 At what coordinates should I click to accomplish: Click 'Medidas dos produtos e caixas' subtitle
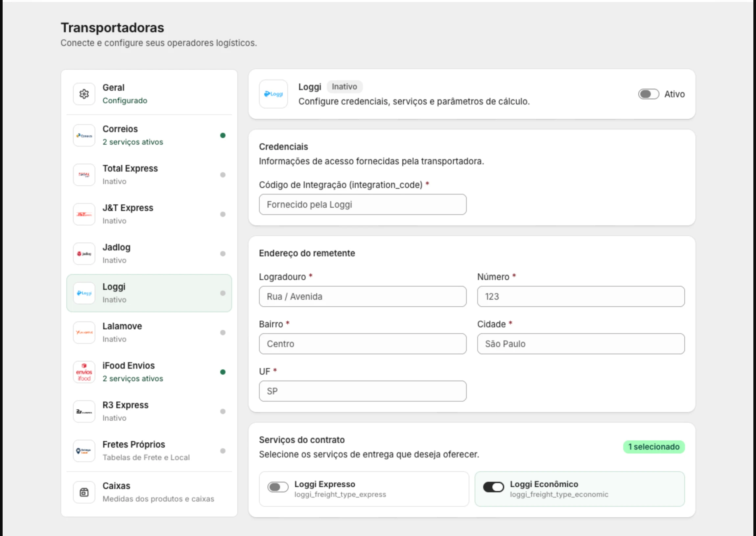tap(158, 499)
